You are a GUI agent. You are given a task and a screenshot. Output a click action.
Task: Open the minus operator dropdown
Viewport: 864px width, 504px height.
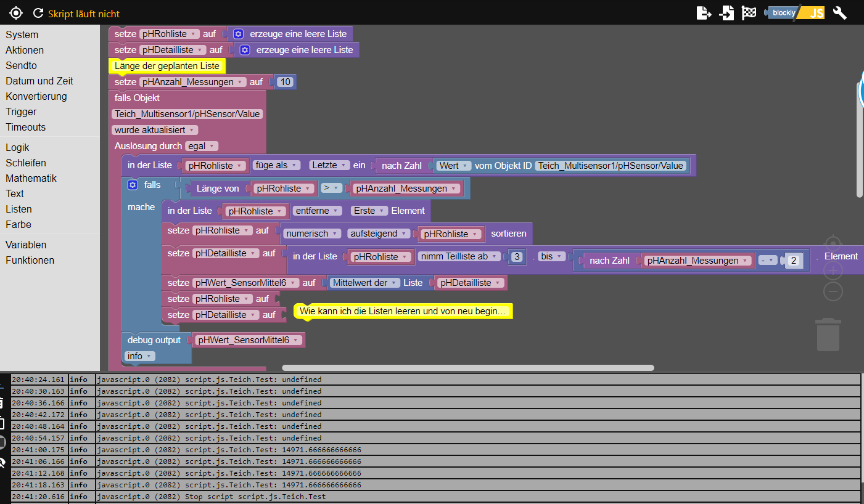click(768, 260)
